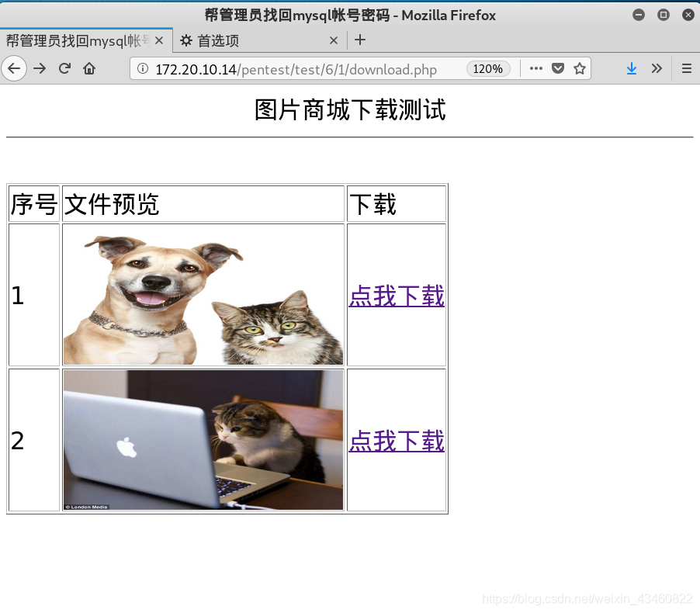The height and width of the screenshot is (613, 700).
Task: Open the page actions three-dot menu
Action: point(535,68)
